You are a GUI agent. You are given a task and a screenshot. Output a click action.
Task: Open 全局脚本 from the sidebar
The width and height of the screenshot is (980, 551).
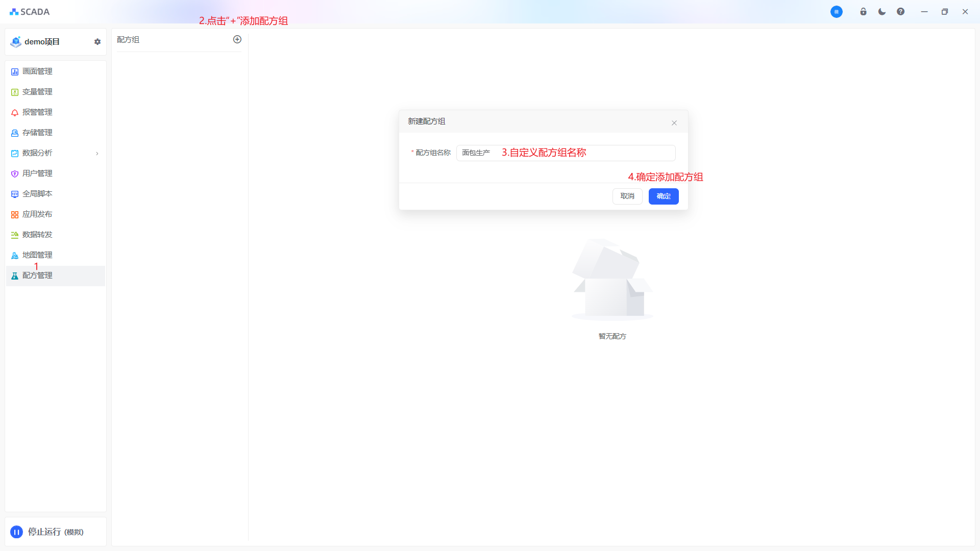[37, 194]
